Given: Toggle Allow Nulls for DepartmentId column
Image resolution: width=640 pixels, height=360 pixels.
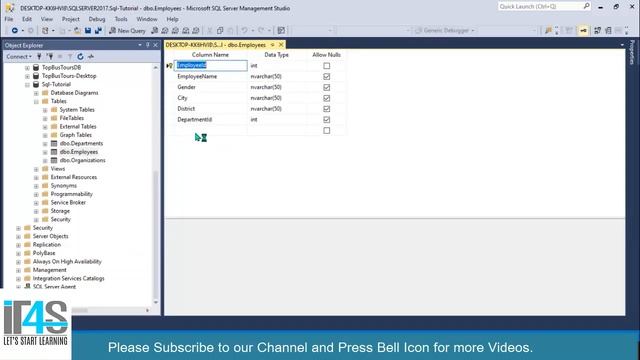Looking at the screenshot, I should click(327, 120).
